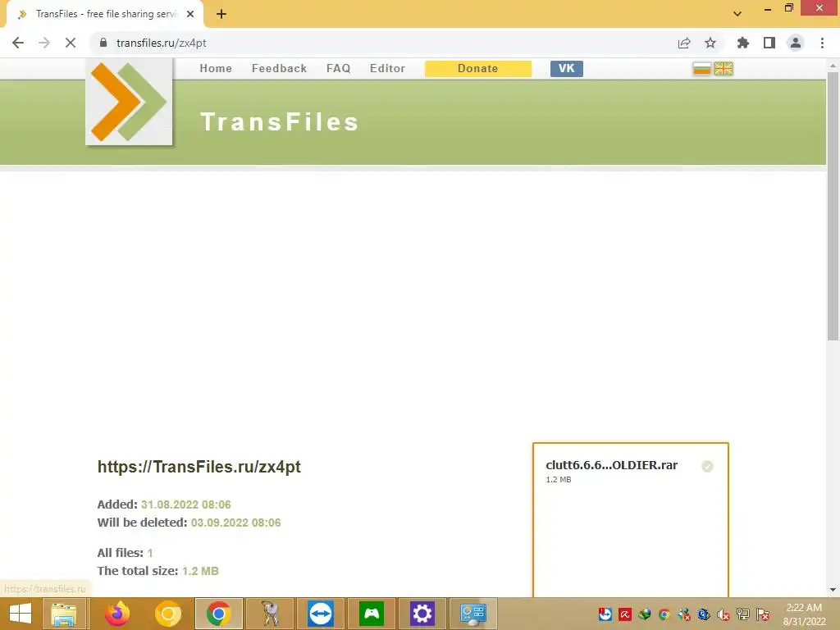Select the TransFiles tab
Viewport: 840px width, 630px height.
104,14
